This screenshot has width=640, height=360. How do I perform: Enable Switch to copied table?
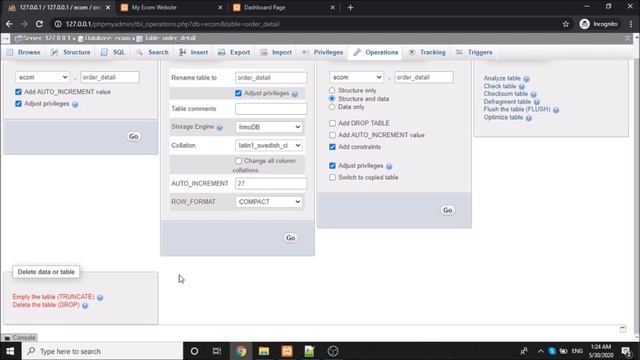(x=332, y=178)
